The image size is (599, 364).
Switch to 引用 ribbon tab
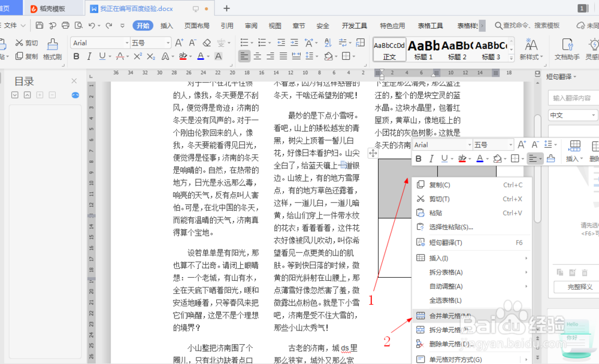[227, 26]
